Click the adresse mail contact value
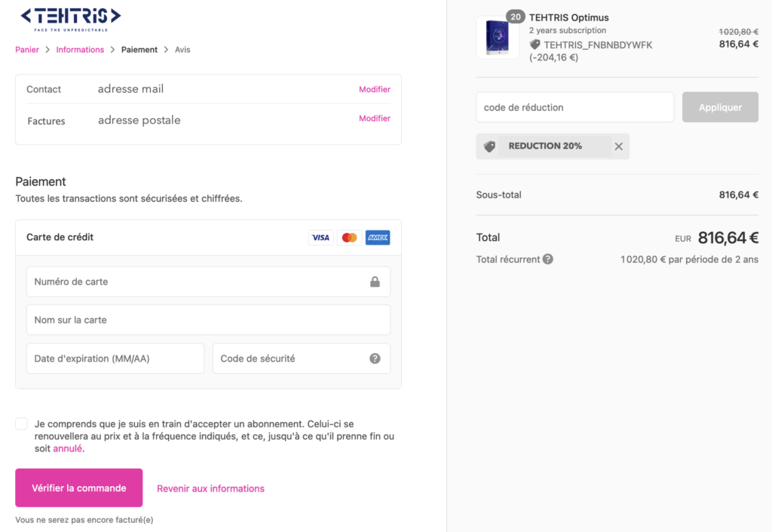772x532 pixels. click(130, 89)
